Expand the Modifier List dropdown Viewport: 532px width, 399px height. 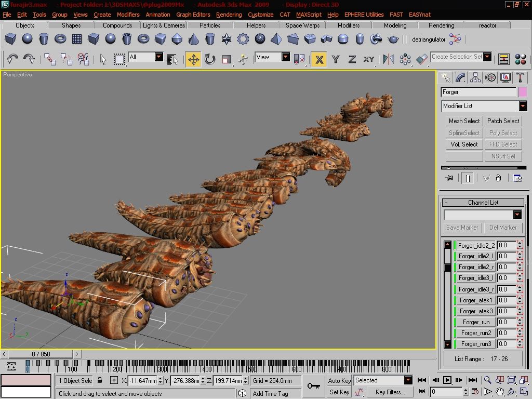coord(523,106)
